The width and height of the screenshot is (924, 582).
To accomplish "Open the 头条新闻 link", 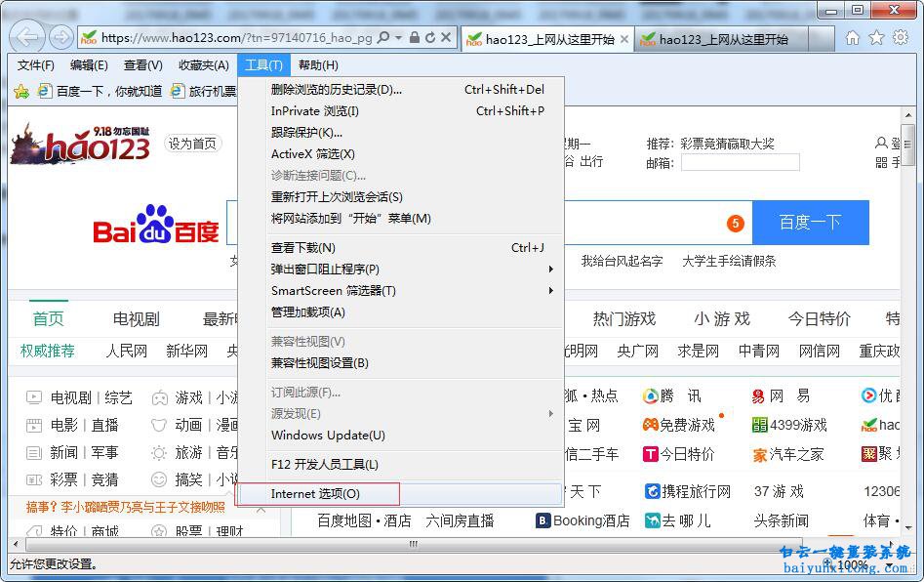I will click(782, 520).
